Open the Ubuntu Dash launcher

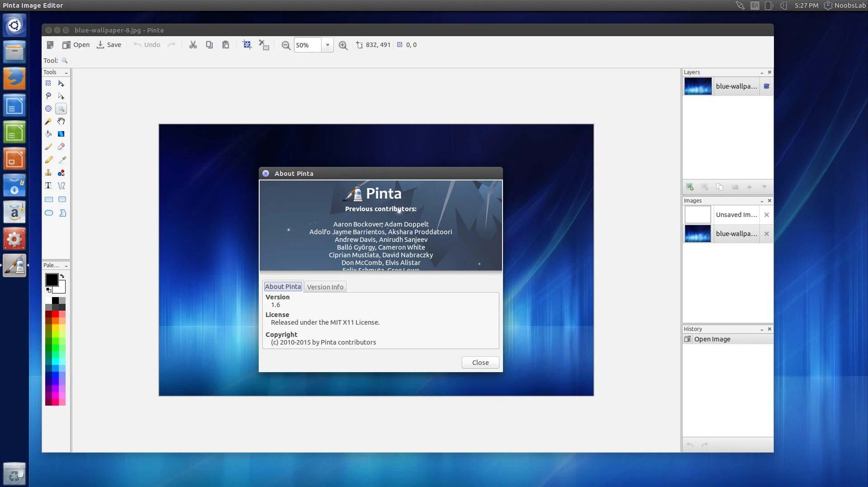point(14,25)
